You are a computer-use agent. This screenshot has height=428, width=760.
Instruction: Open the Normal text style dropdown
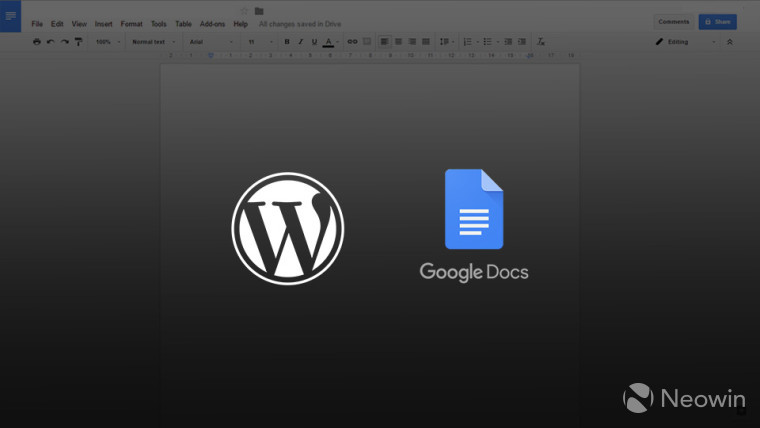click(x=154, y=42)
